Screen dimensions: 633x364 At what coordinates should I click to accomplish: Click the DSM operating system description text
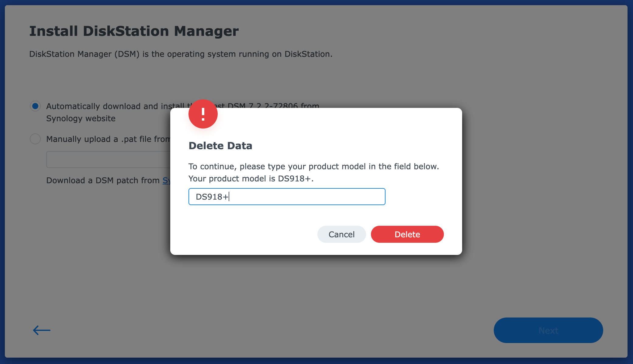[x=181, y=54]
